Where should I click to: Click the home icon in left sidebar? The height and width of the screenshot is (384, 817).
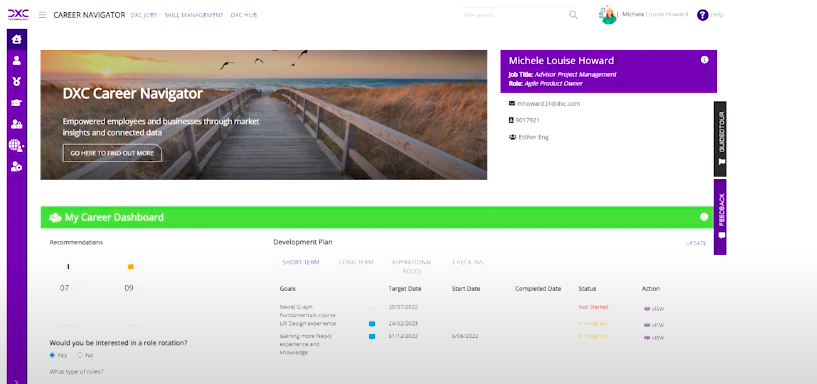coord(17,39)
